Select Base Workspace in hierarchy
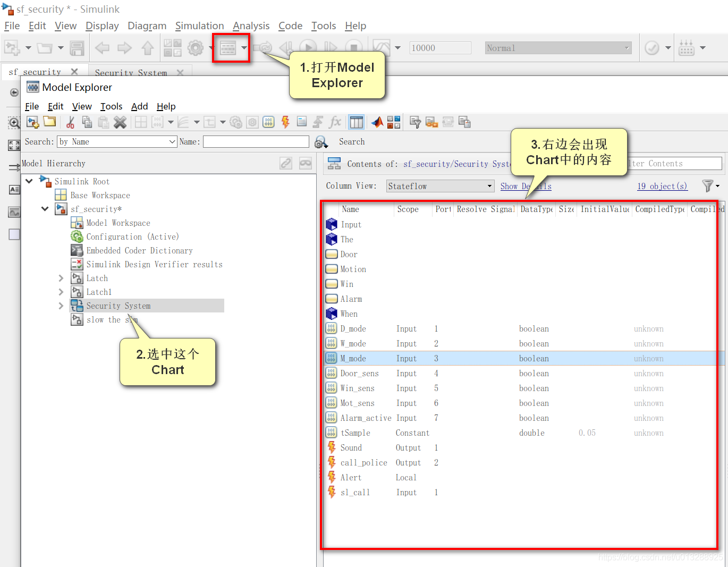This screenshot has width=728, height=567. (100, 195)
